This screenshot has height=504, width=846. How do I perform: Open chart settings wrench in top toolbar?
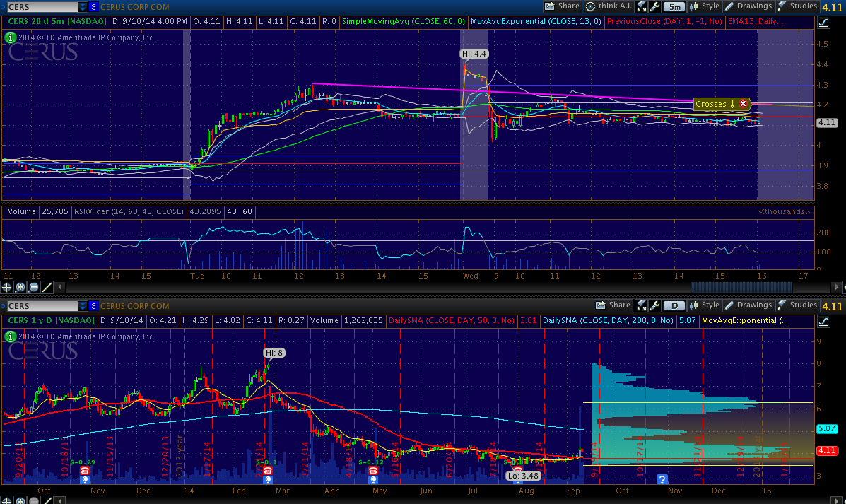tap(655, 6)
